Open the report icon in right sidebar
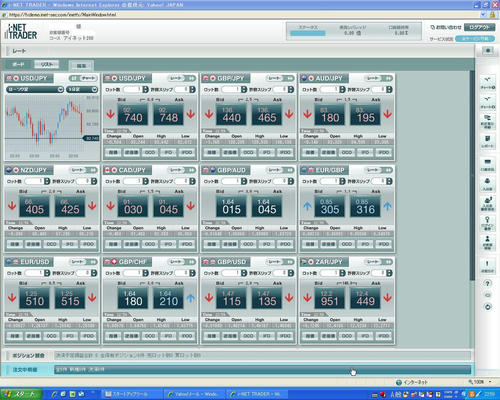The height and width of the screenshot is (400, 500). point(487,140)
